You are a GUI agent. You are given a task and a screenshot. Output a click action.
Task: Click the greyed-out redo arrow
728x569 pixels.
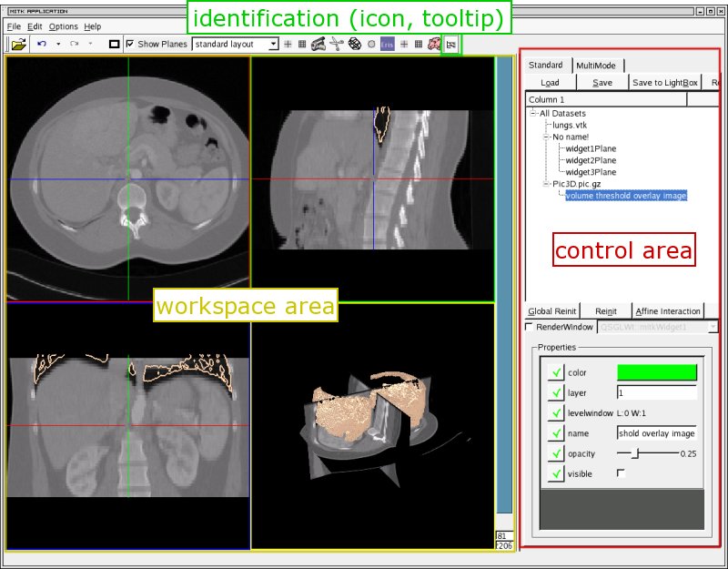click(74, 44)
